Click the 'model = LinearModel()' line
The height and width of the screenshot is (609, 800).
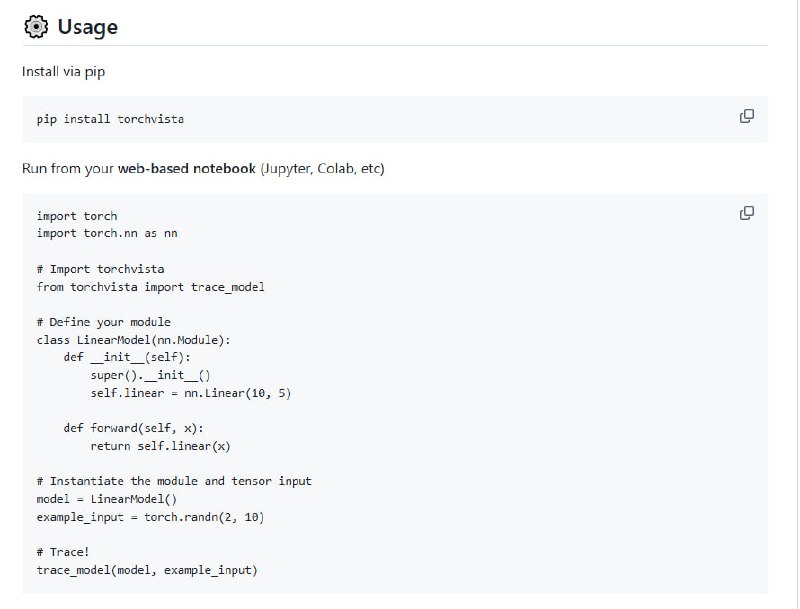(106, 499)
